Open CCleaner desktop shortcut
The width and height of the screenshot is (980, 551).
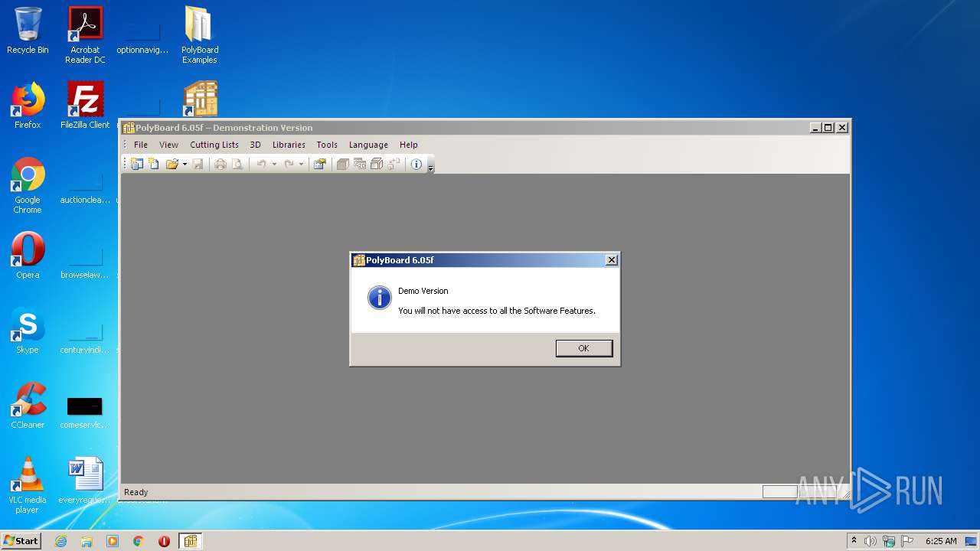pyautogui.click(x=28, y=406)
